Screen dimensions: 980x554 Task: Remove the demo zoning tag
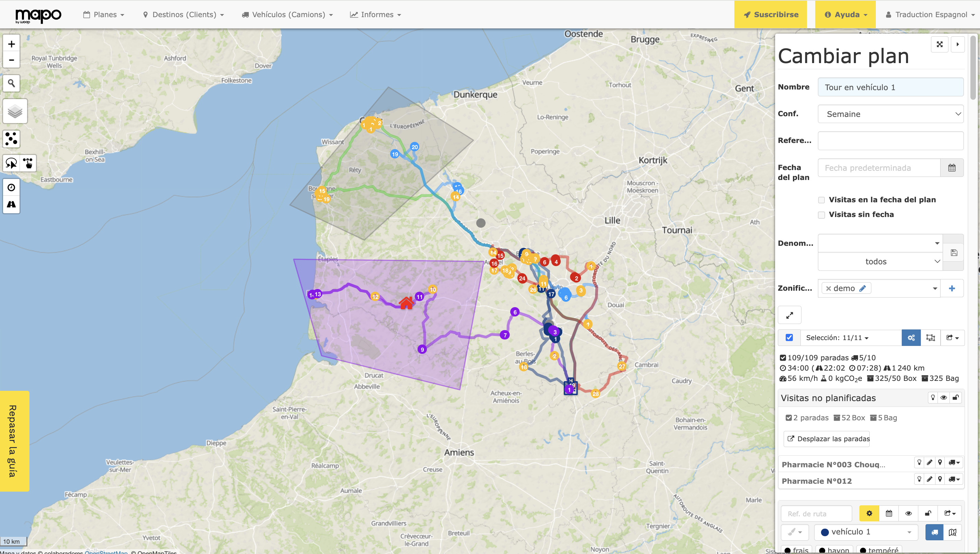click(828, 288)
